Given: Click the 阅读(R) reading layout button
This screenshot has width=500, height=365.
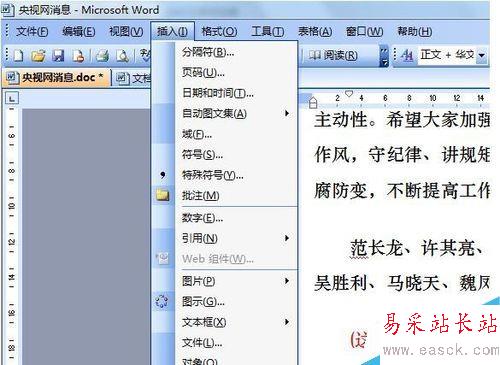Looking at the screenshot, I should point(332,55).
